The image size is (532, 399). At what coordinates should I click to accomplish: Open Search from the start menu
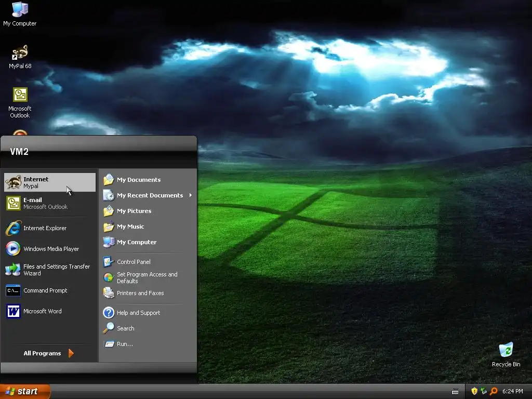tap(147, 328)
